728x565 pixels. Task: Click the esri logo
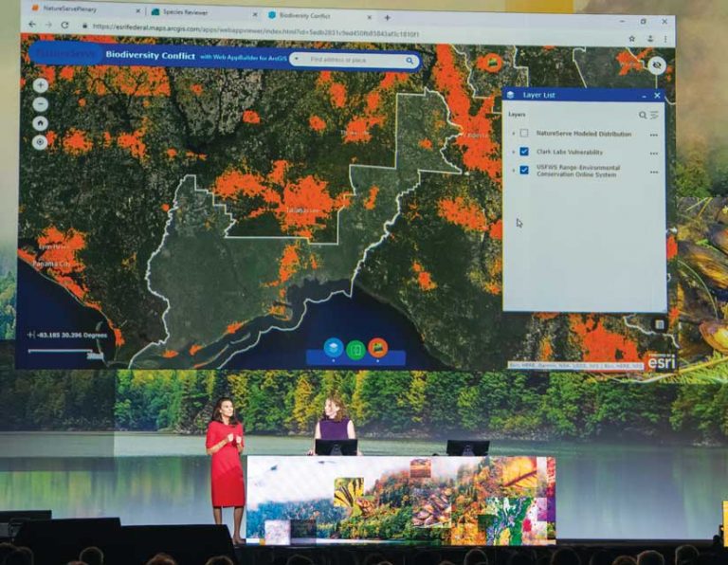661,361
